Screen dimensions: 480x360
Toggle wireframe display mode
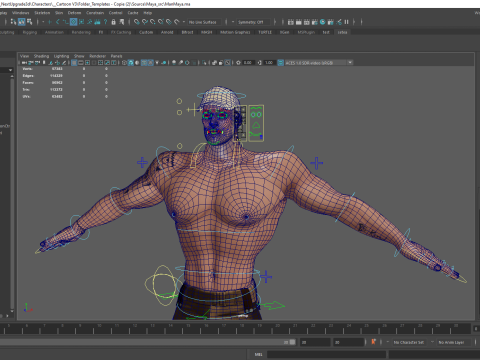[124, 63]
